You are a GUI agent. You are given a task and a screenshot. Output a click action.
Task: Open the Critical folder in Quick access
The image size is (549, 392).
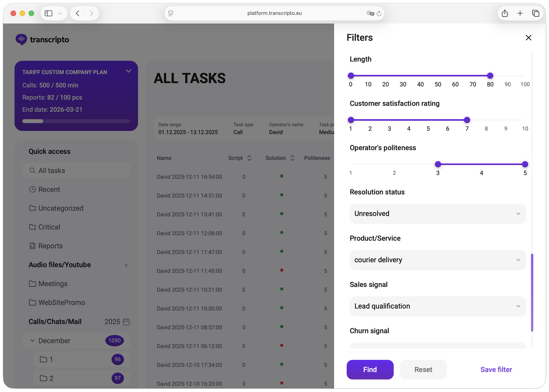tap(49, 227)
